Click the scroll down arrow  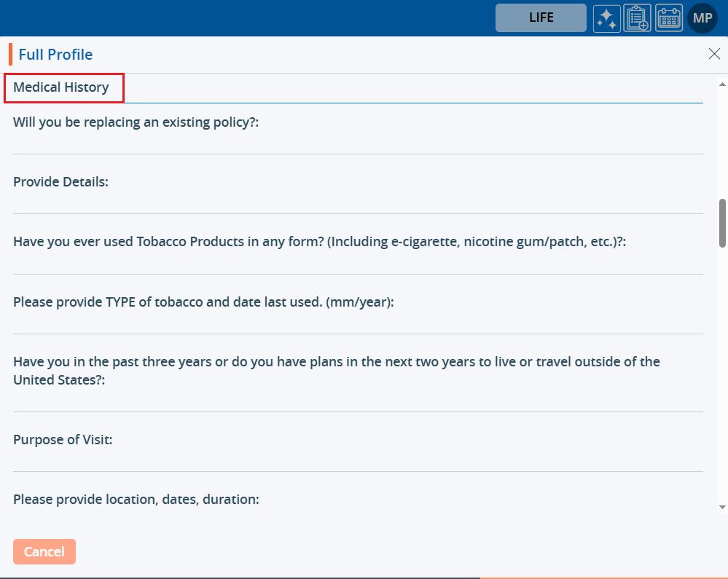722,507
